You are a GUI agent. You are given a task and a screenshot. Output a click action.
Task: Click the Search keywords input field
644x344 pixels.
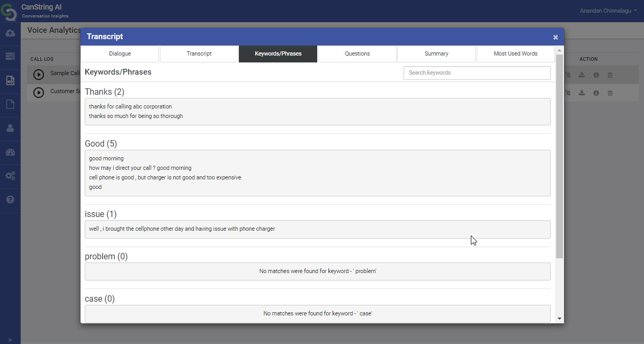(x=477, y=73)
